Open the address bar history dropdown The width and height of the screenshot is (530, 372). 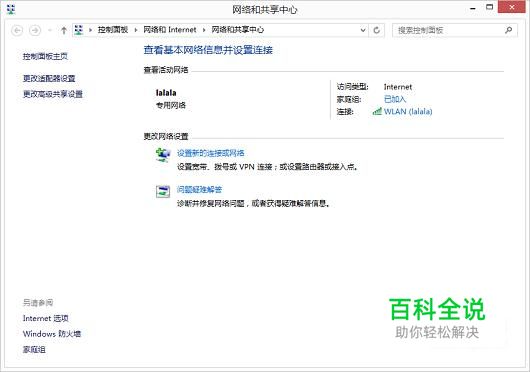[363, 30]
